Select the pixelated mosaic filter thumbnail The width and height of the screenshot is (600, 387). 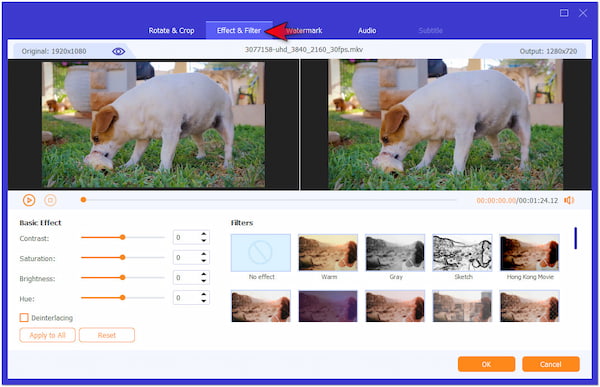[462, 306]
